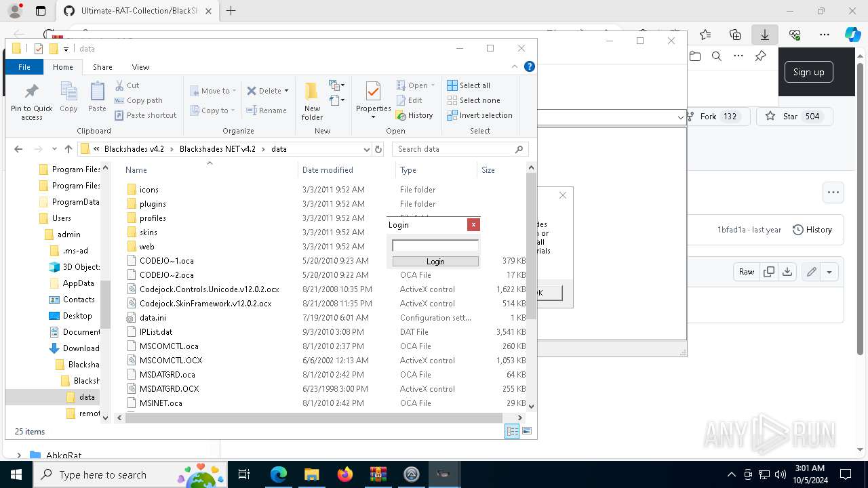Click Blackshades NET v4.2 breadcrumb

pos(217,149)
